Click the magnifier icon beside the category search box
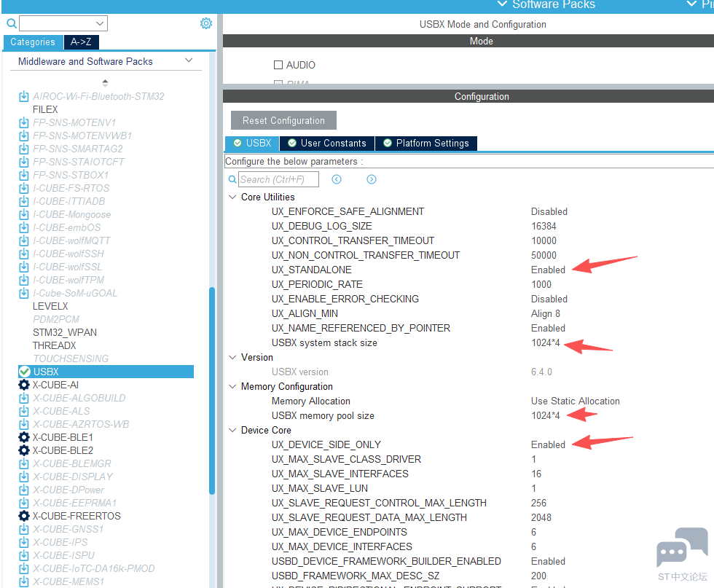Image resolution: width=714 pixels, height=588 pixels. point(12,23)
